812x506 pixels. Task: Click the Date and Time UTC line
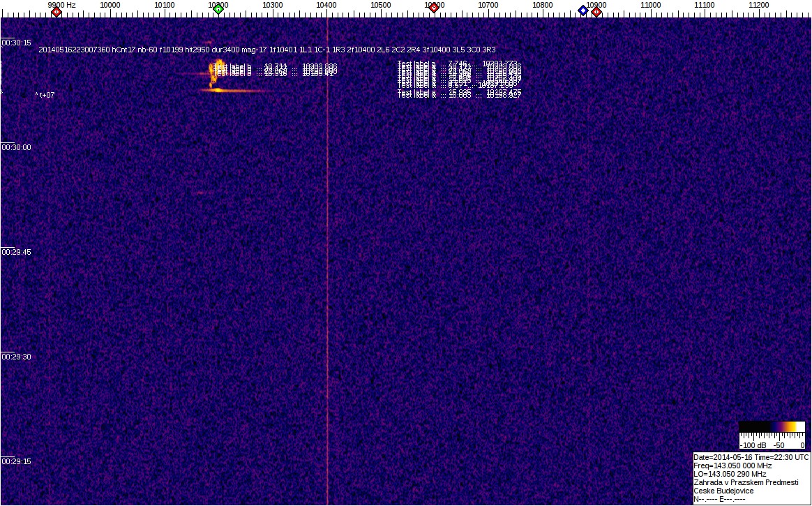[x=751, y=457]
